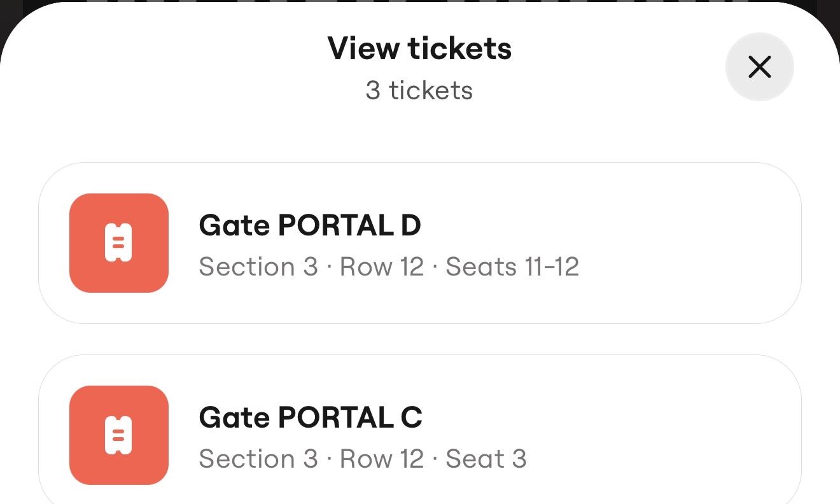This screenshot has height=504, width=840.
Task: Click the letter D in PORTAL D
Action: coord(410,226)
